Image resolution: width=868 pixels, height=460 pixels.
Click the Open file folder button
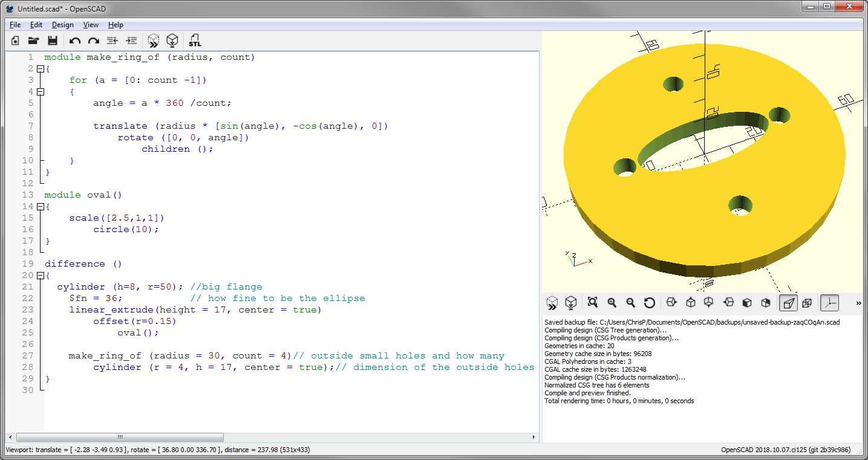coord(34,40)
